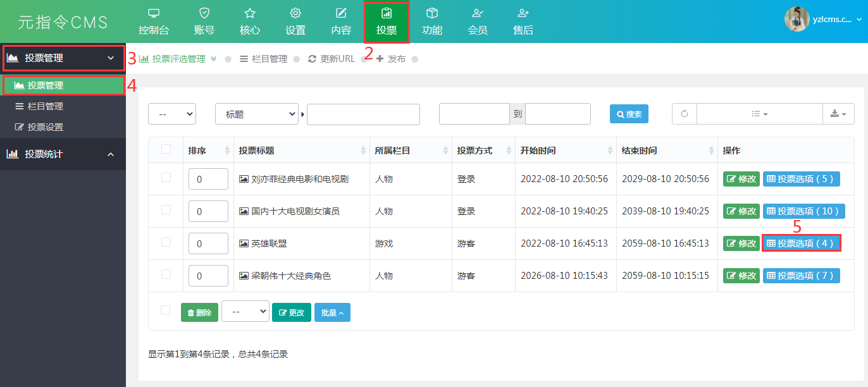Open the export download icon dropdown

(838, 114)
